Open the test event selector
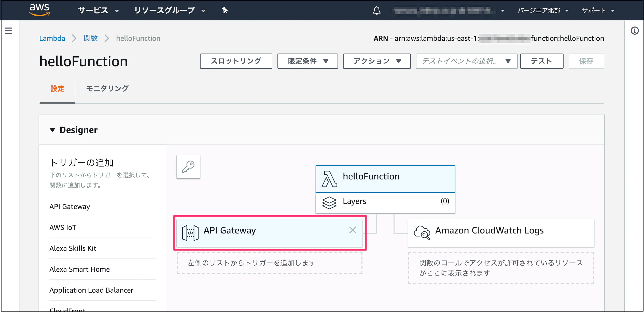 coord(467,61)
